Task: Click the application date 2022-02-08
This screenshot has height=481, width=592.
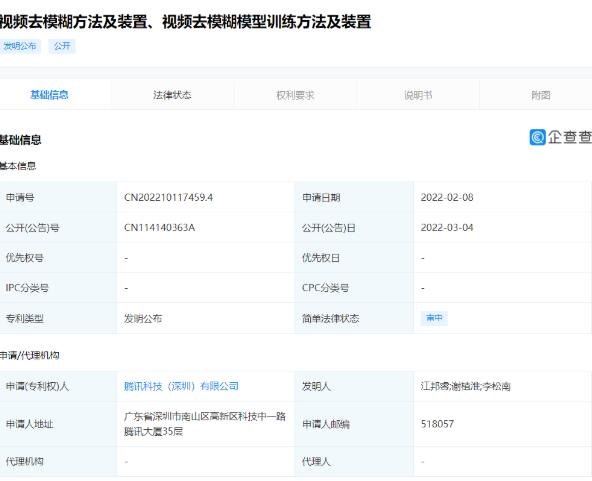Action: 447,197
